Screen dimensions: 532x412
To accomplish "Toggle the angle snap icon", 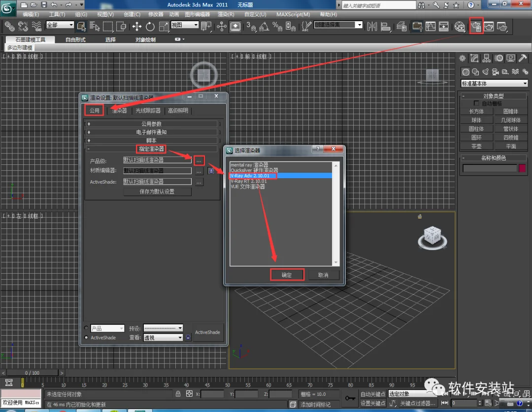I will 264,27.
